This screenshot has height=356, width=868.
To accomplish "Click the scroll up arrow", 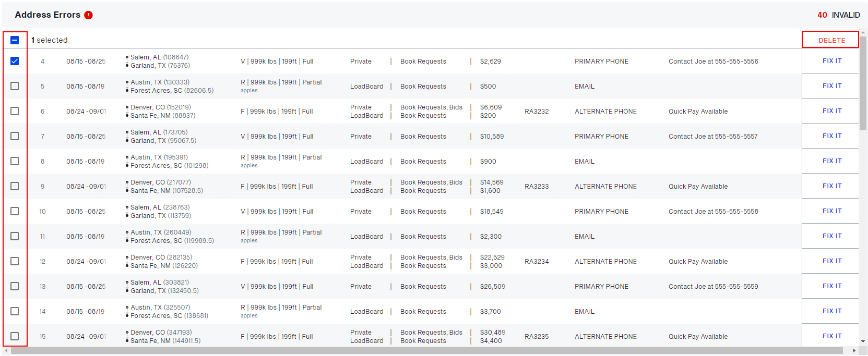I will pos(863,32).
